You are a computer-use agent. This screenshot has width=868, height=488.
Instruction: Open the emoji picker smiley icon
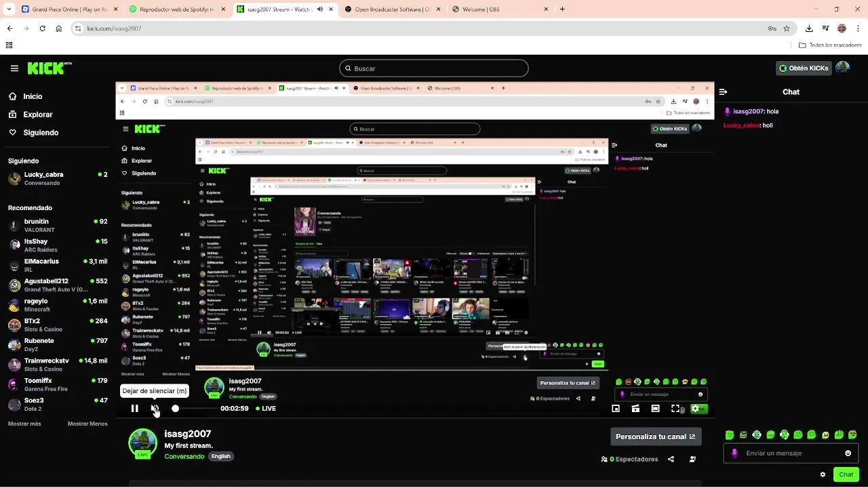tap(848, 453)
